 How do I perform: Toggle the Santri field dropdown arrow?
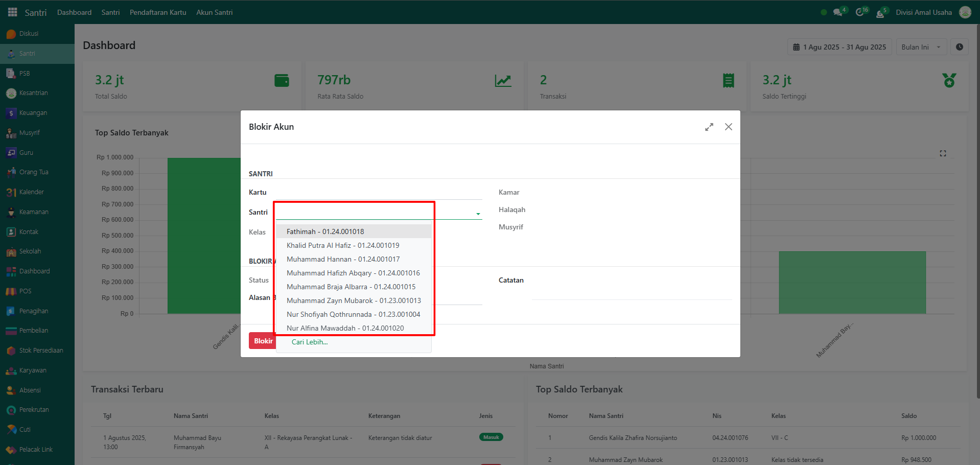478,214
